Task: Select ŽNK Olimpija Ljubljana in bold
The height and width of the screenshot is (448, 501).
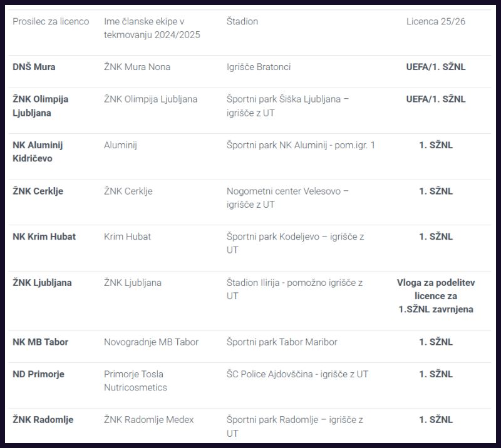Action: 40,106
